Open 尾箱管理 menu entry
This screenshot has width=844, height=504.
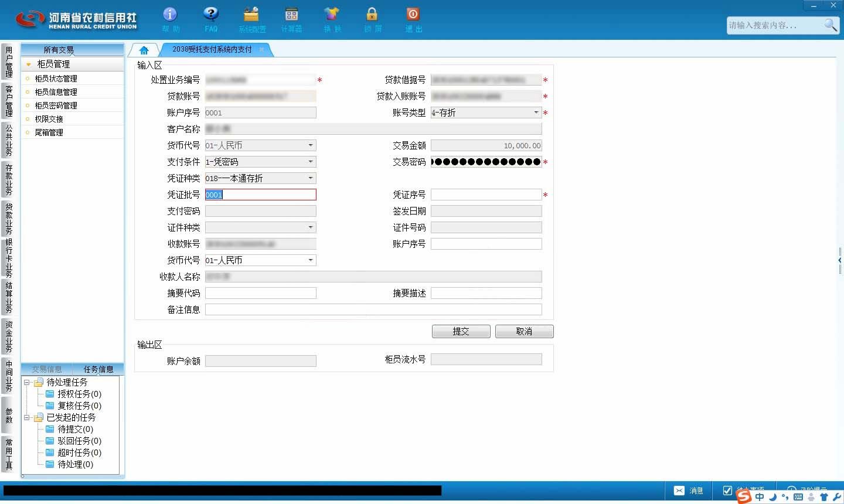tap(49, 132)
